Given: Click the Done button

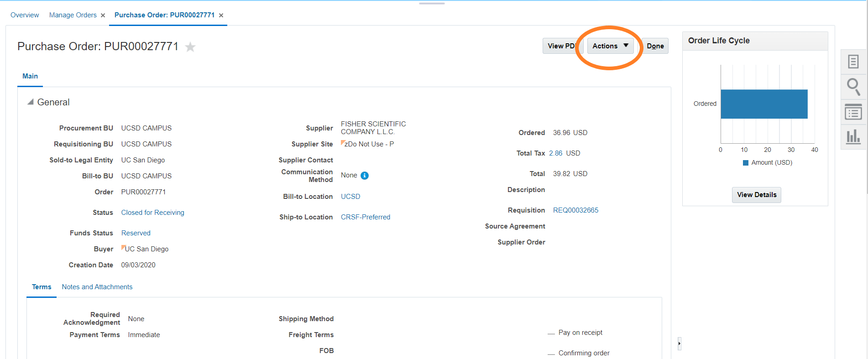Looking at the screenshot, I should click(x=655, y=46).
